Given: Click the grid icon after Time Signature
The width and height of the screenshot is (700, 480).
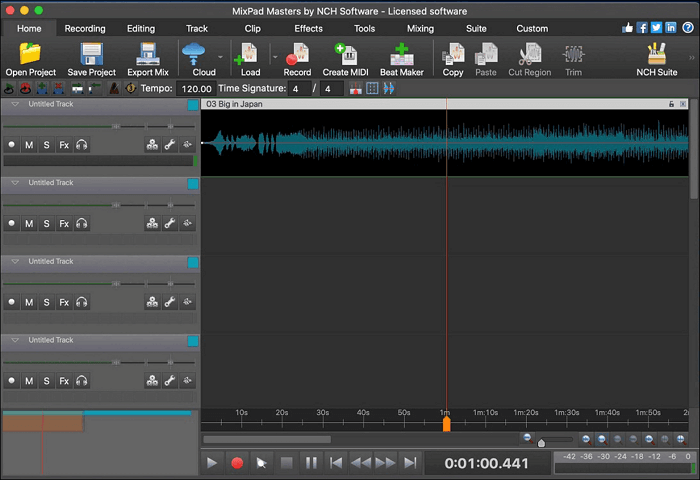Looking at the screenshot, I should 372,88.
